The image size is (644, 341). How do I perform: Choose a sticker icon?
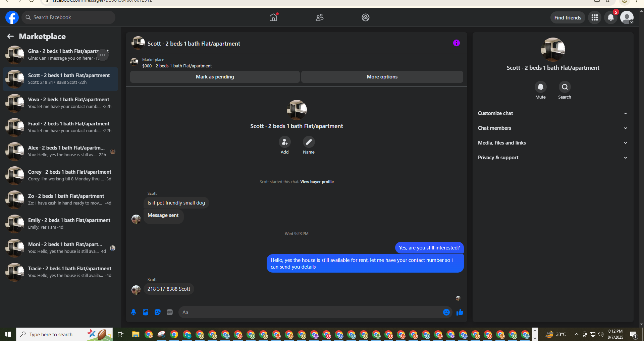(x=158, y=312)
